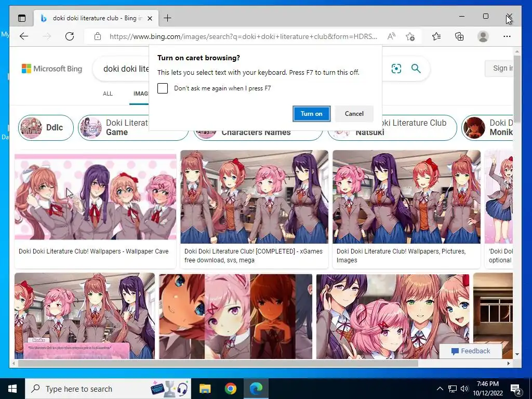
Task: Show hidden system tray icons
Action: point(440,389)
